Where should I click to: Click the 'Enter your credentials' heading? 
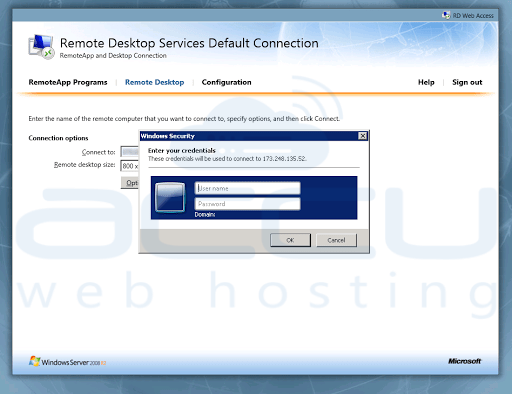(x=182, y=150)
